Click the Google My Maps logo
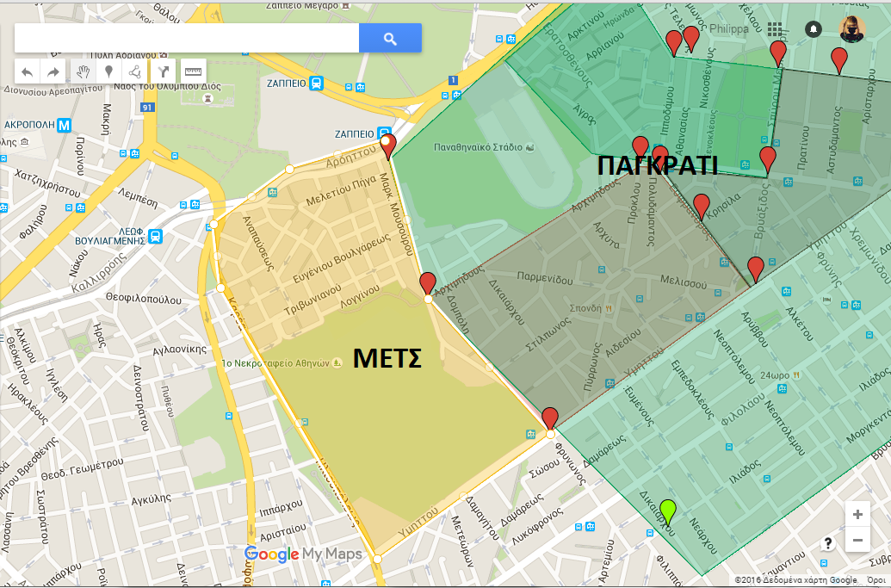 click(x=303, y=554)
